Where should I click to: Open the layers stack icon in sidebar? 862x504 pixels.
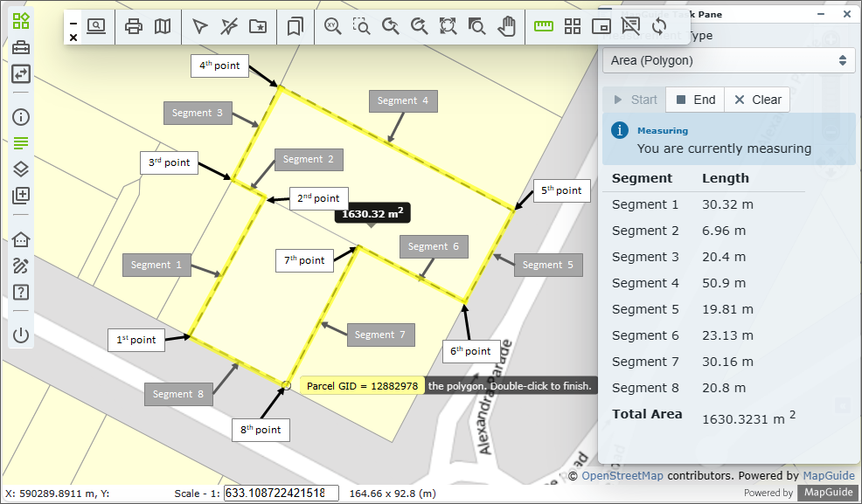[x=21, y=169]
